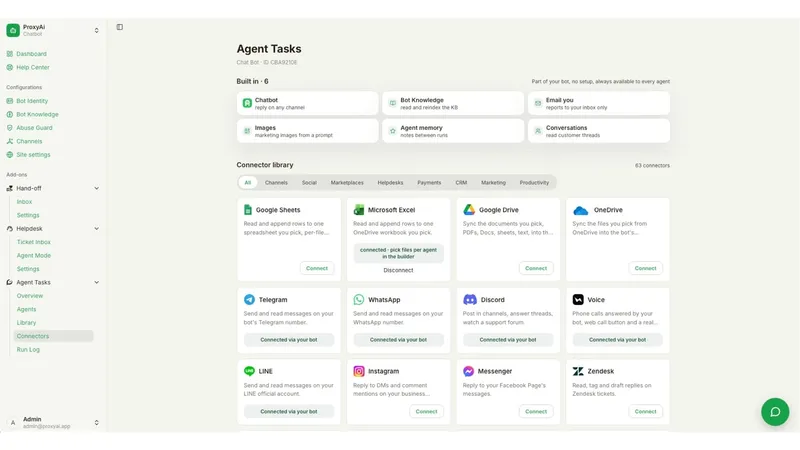Open the floating chat bubble button
This screenshot has width=800, height=450.
coord(775,412)
